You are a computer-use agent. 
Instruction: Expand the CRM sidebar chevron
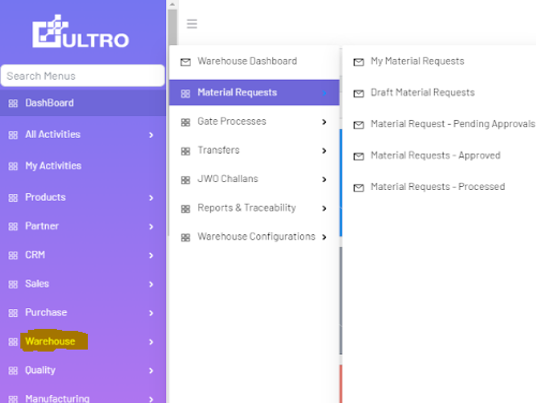(151, 255)
